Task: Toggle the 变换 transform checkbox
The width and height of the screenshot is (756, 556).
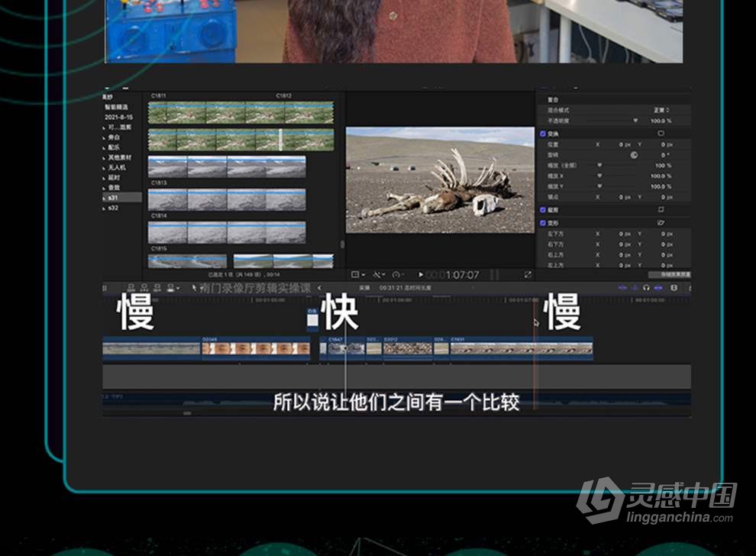Action: [x=543, y=134]
